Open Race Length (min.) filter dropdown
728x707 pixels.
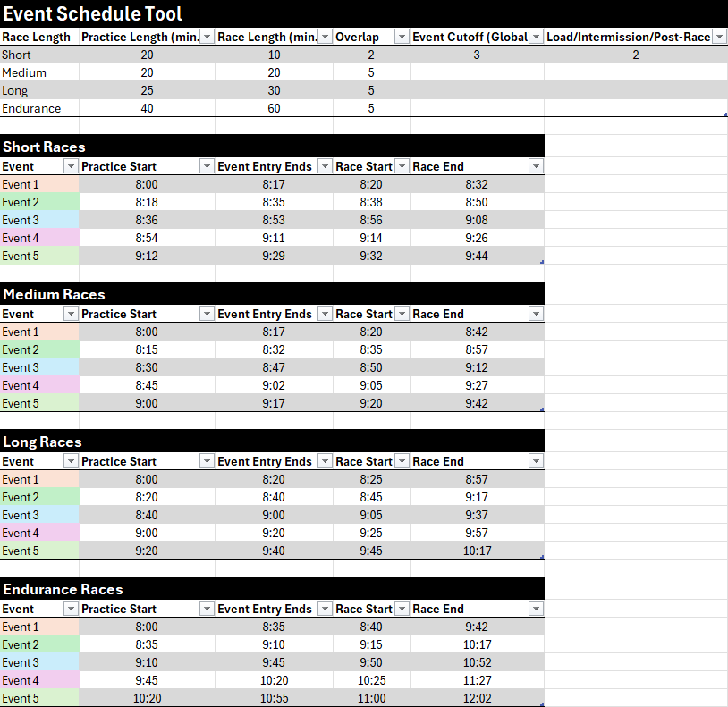click(325, 36)
